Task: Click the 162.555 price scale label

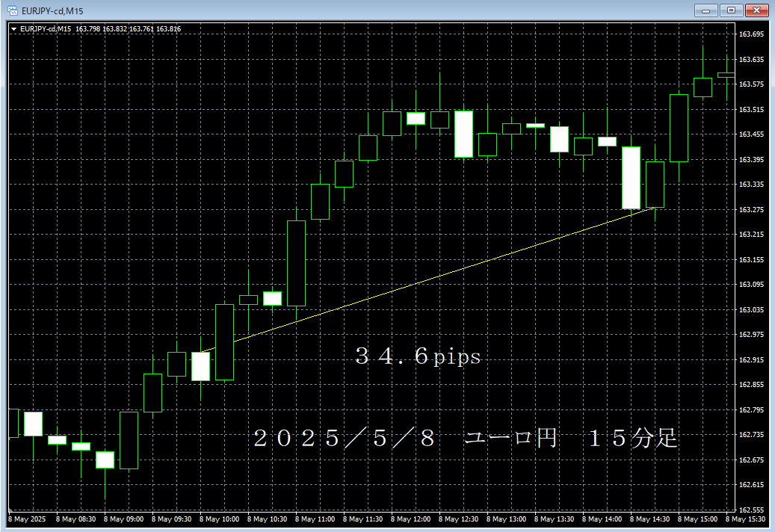Action: 751,510
